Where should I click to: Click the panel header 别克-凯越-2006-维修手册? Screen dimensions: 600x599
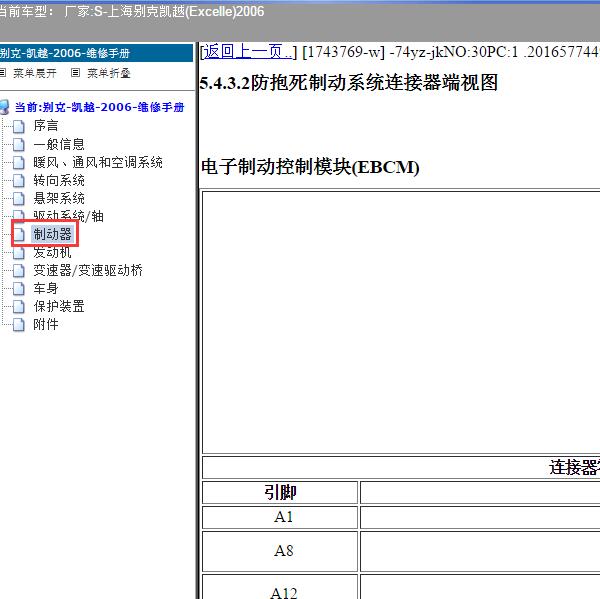click(x=96, y=53)
